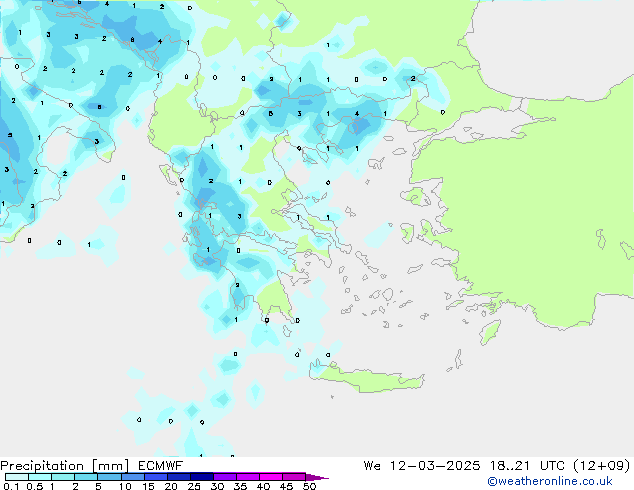The width and height of the screenshot is (634, 490).
Task: Select the 40–45 mm magenta legend swatch
Action: tap(271, 477)
